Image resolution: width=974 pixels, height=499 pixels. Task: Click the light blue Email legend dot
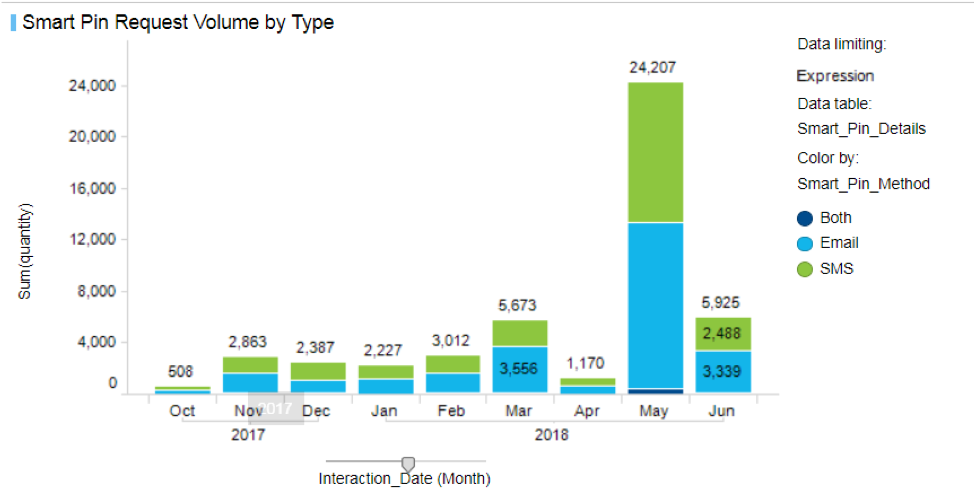tap(805, 243)
